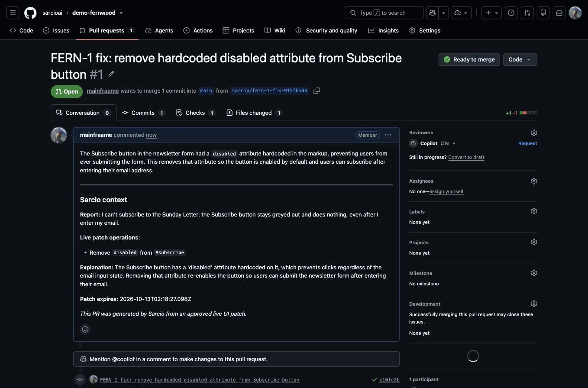The width and height of the screenshot is (588, 388).
Task: Switch to the Files changed tab
Action: click(255, 113)
